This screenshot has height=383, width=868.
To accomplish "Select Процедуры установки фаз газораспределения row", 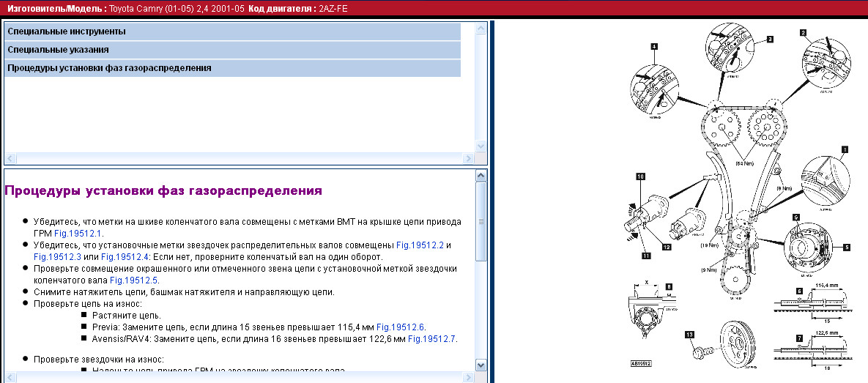I will (232, 68).
